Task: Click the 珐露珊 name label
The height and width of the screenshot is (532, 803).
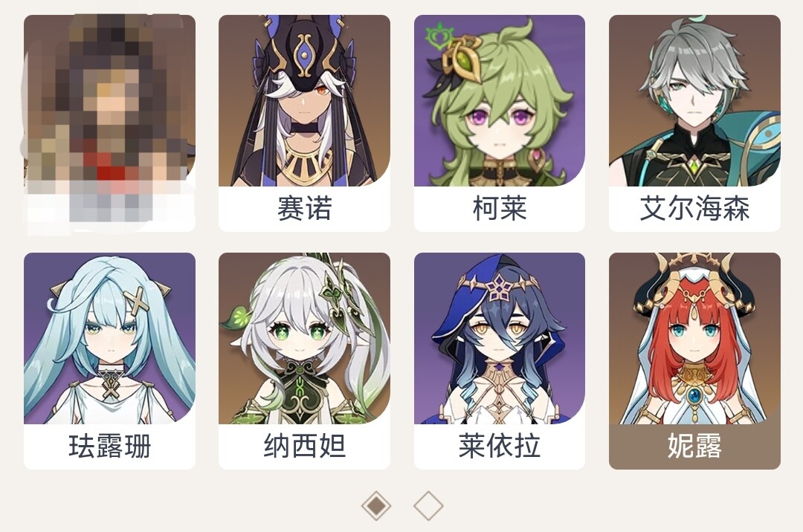Action: [x=109, y=446]
